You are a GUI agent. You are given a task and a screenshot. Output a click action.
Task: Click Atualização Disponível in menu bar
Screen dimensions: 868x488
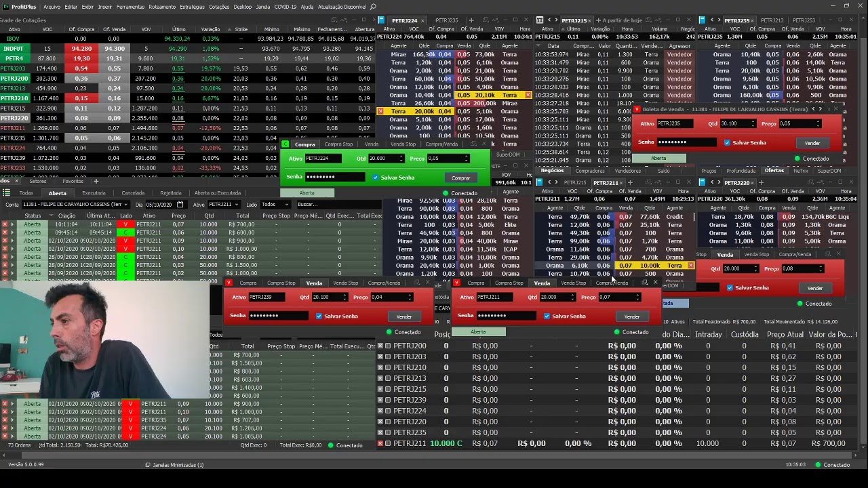point(343,7)
